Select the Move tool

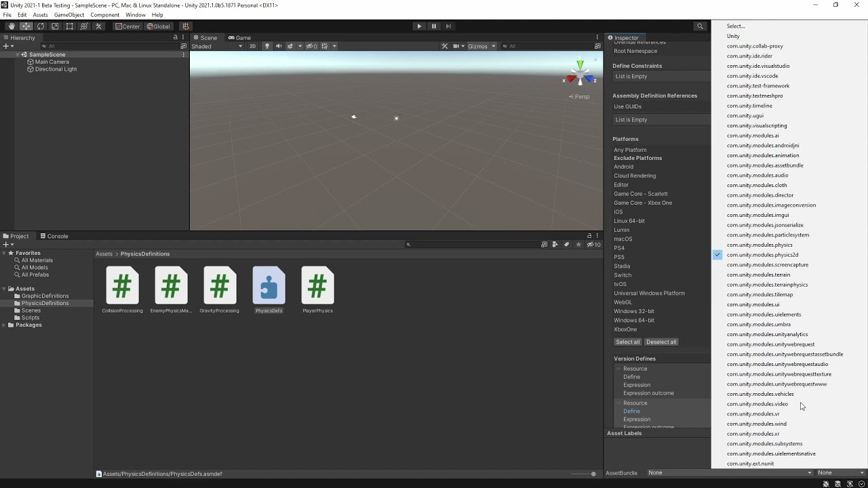[x=26, y=26]
